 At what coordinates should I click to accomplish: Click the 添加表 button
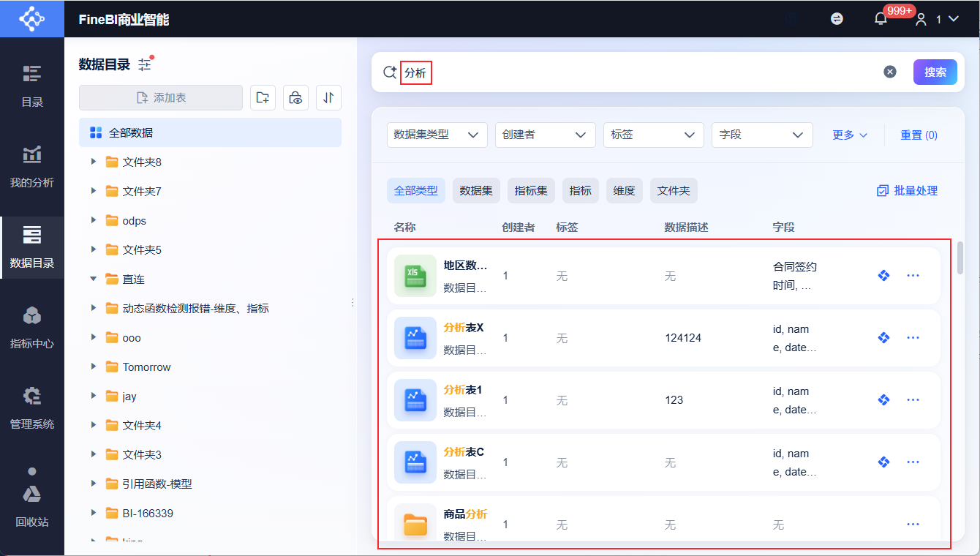pos(161,97)
